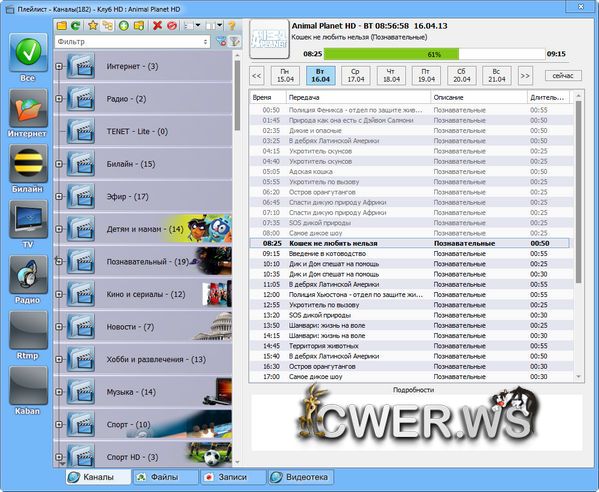Select day 'Пн 15.04'
The image size is (599, 492).
pyautogui.click(x=285, y=75)
